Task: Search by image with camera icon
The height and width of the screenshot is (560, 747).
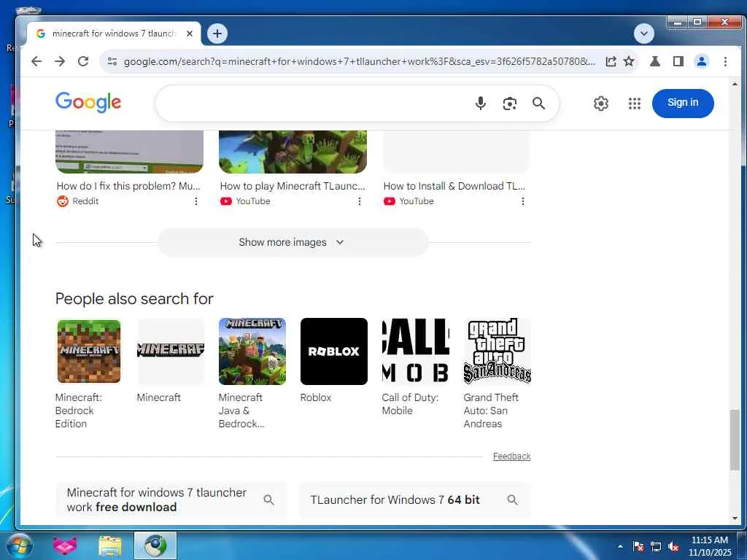Action: [x=510, y=104]
